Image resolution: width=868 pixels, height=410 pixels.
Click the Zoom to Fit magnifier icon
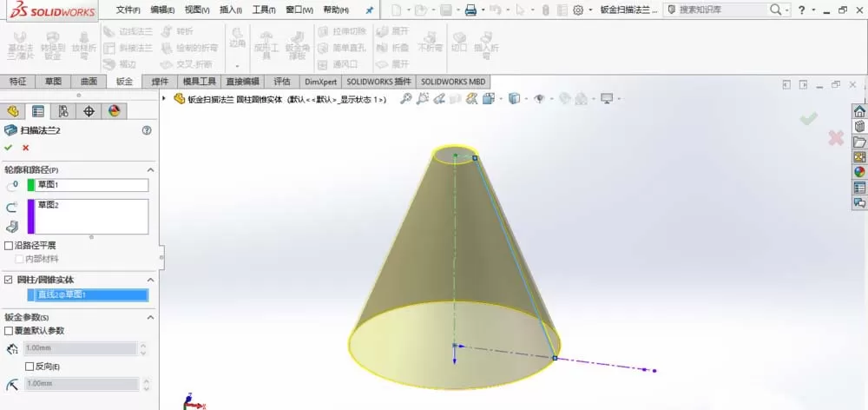[405, 99]
